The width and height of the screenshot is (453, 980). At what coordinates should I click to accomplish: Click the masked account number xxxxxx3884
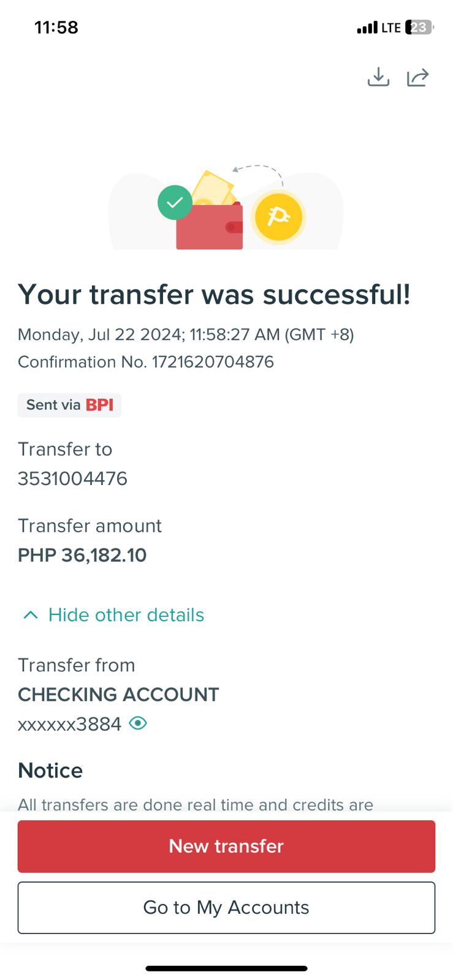69,724
